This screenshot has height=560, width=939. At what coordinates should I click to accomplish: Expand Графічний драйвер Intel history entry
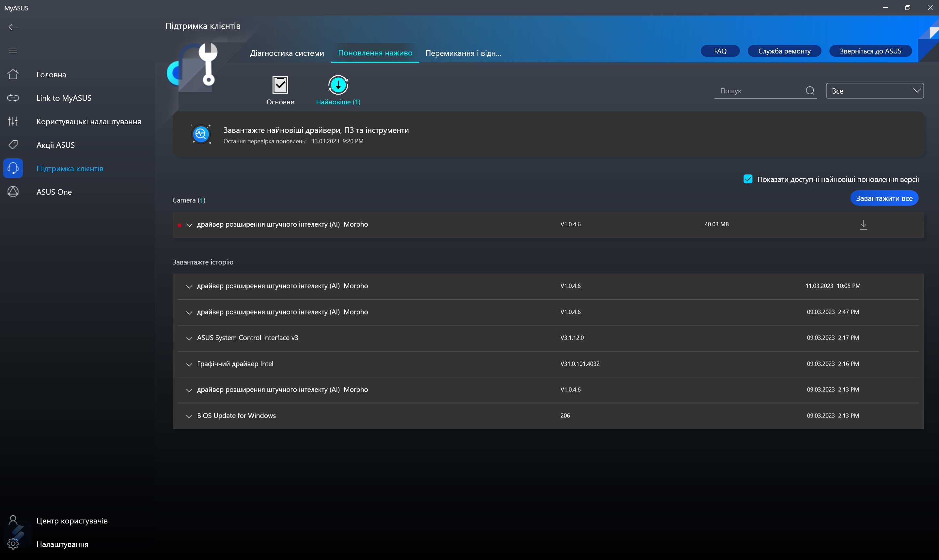pyautogui.click(x=189, y=365)
